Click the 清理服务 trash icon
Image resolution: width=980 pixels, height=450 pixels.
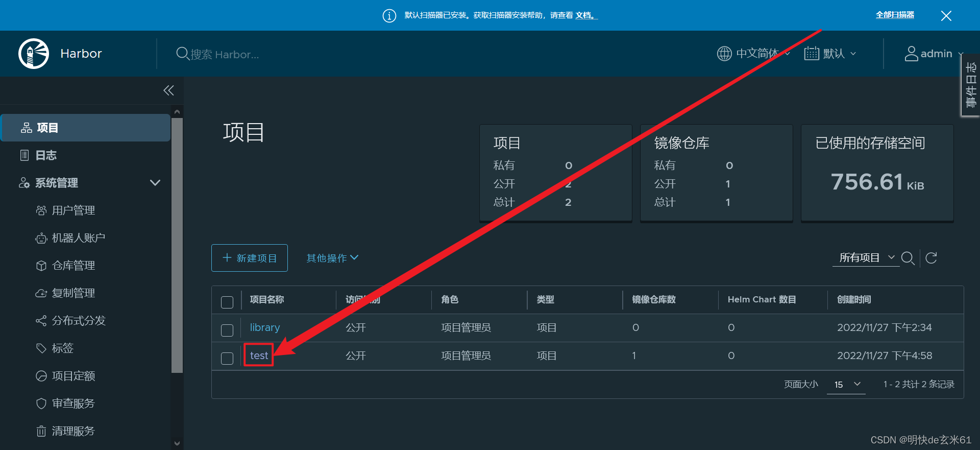41,431
